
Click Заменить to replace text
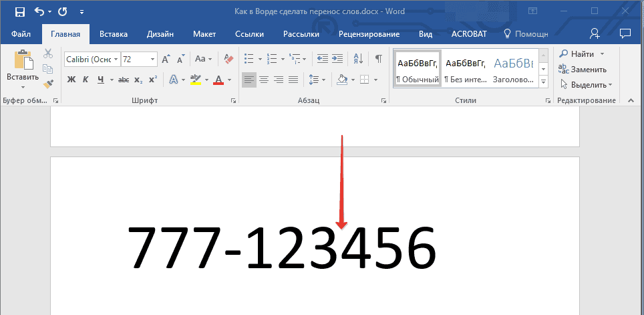coord(583,70)
